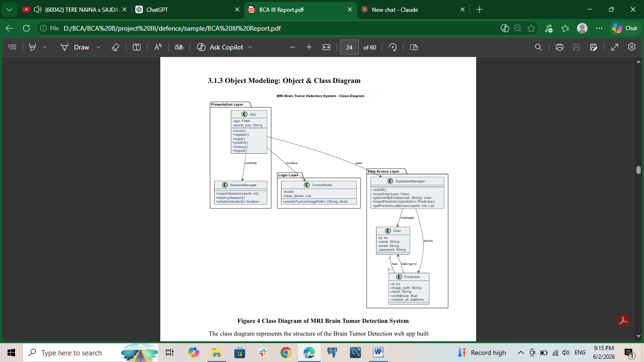Click the Rotate page icon
Screen dimensions: 644x362
(393, 47)
